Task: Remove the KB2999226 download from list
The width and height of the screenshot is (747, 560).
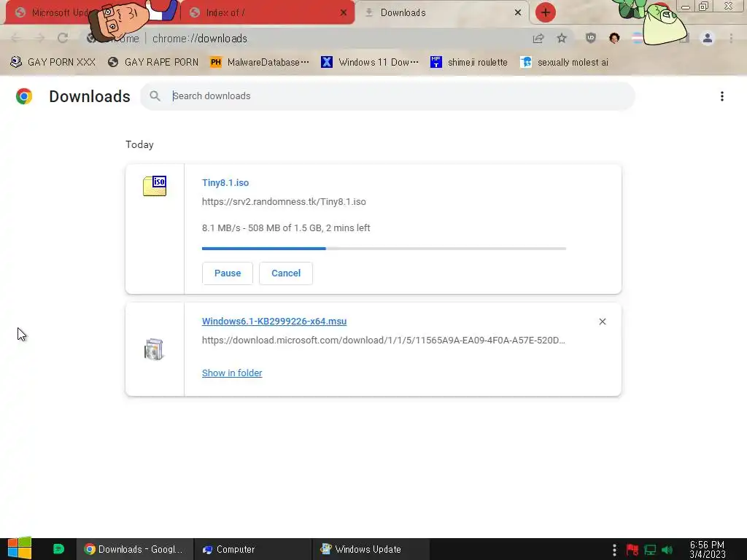Action: point(602,322)
